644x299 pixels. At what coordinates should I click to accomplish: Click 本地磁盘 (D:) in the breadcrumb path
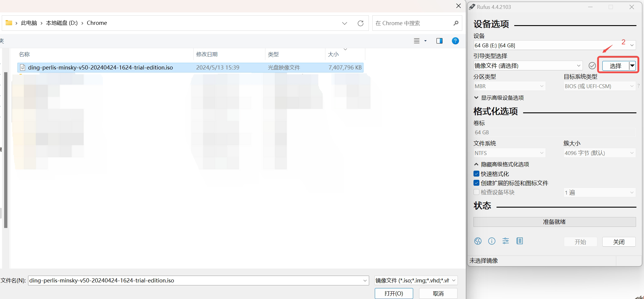(x=62, y=23)
